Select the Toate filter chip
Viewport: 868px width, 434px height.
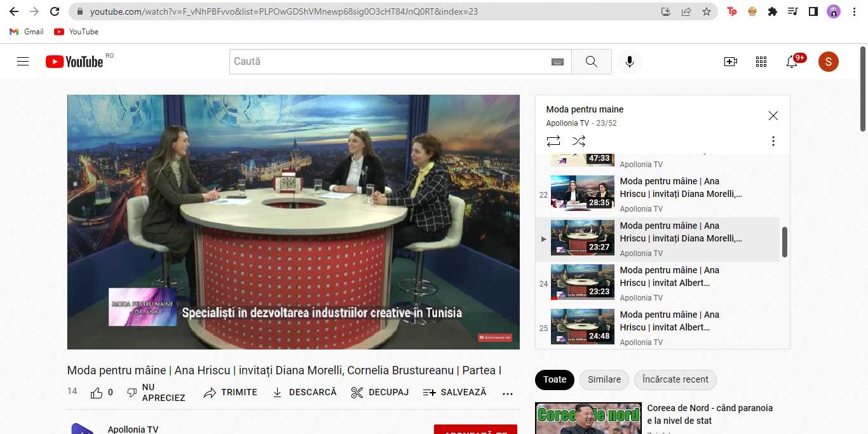pos(555,379)
